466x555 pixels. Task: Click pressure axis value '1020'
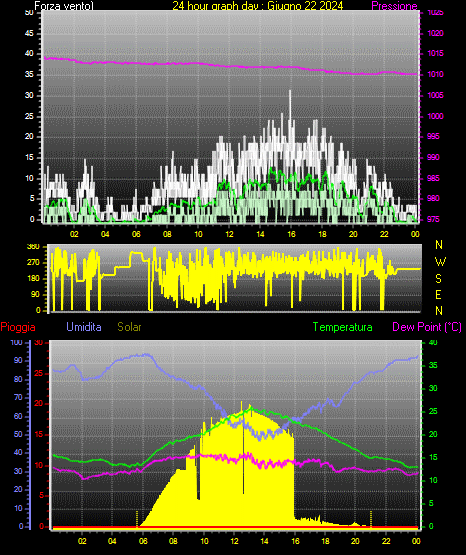point(435,33)
